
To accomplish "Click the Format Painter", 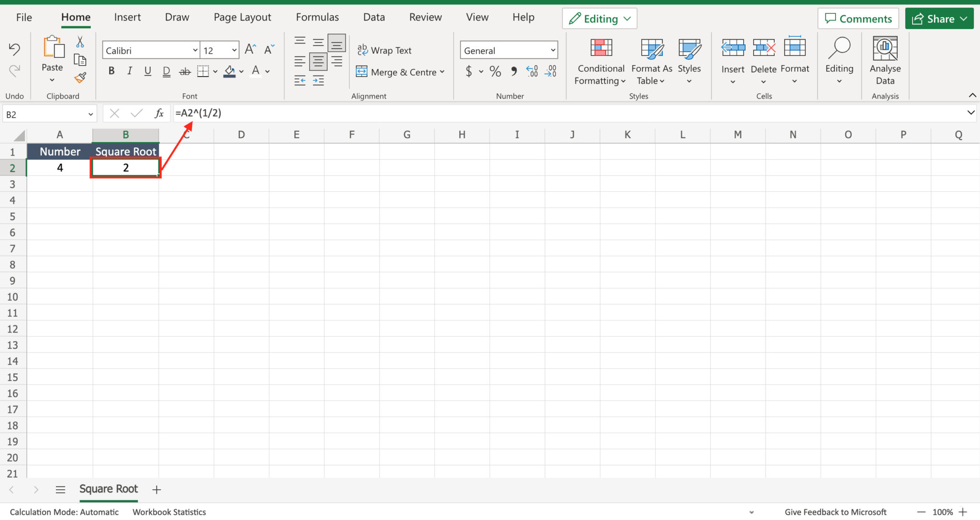I will (80, 77).
